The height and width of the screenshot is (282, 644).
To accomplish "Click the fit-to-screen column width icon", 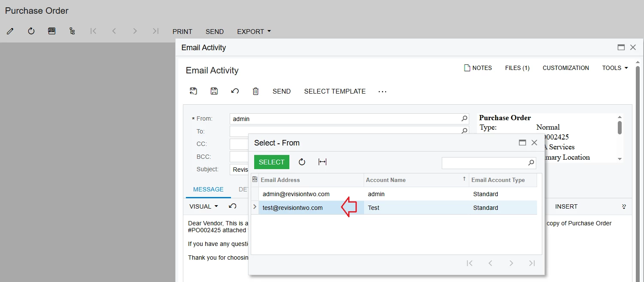I will pyautogui.click(x=322, y=162).
